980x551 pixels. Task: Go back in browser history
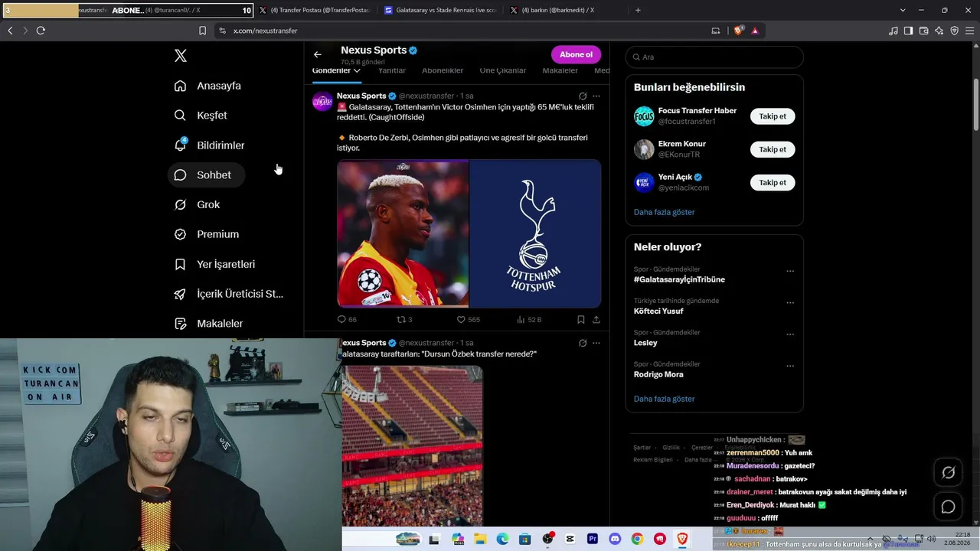point(10,31)
